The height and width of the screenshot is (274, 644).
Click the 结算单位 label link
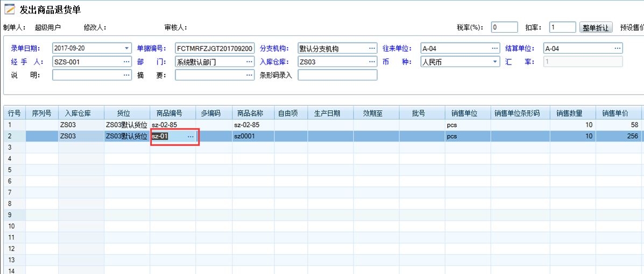(x=520, y=48)
